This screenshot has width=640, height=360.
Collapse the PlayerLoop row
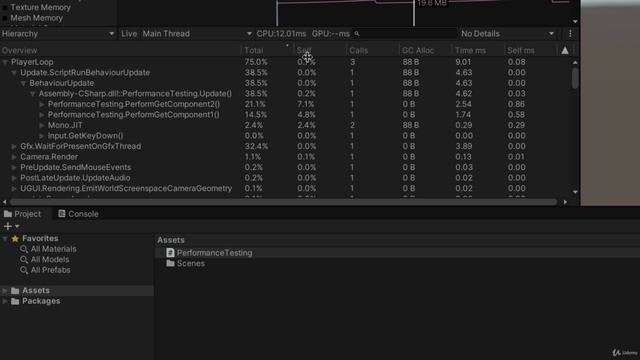pyautogui.click(x=5, y=62)
